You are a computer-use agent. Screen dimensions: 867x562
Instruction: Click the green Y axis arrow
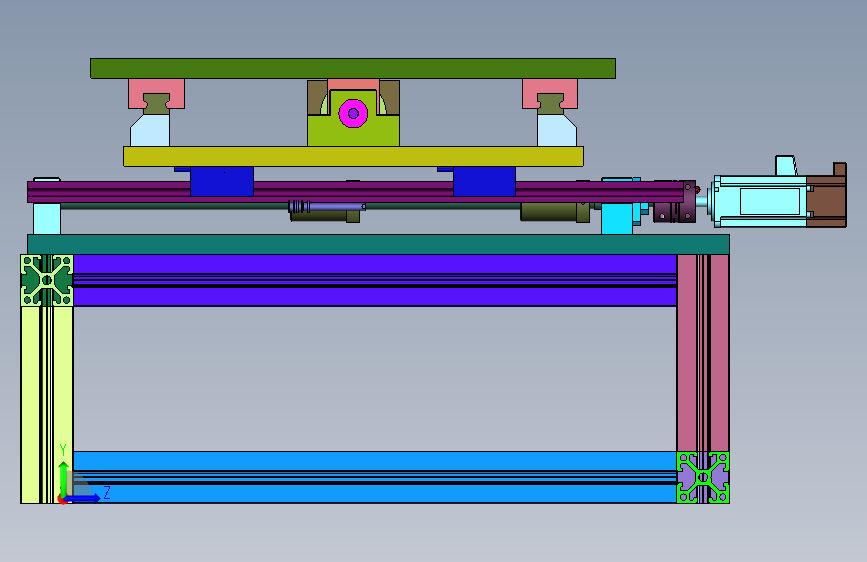click(64, 480)
